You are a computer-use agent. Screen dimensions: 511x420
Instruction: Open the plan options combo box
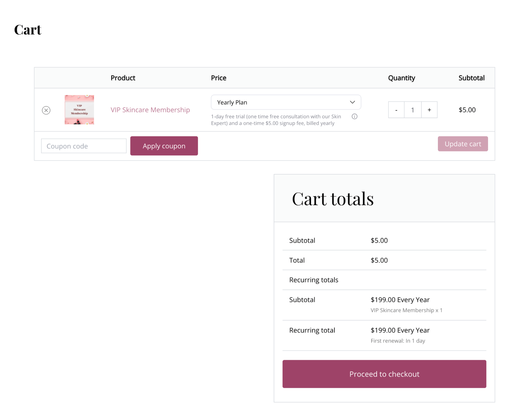[286, 102]
